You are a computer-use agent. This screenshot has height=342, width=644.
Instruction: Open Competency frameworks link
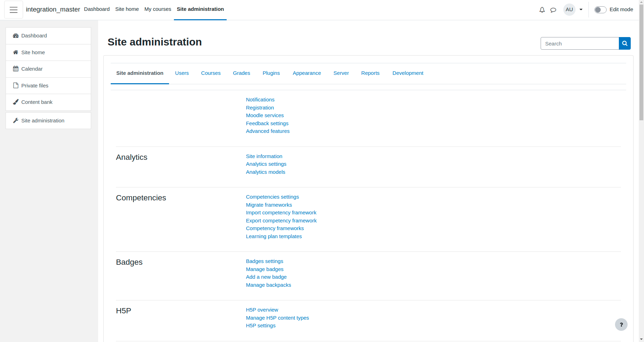point(275,228)
